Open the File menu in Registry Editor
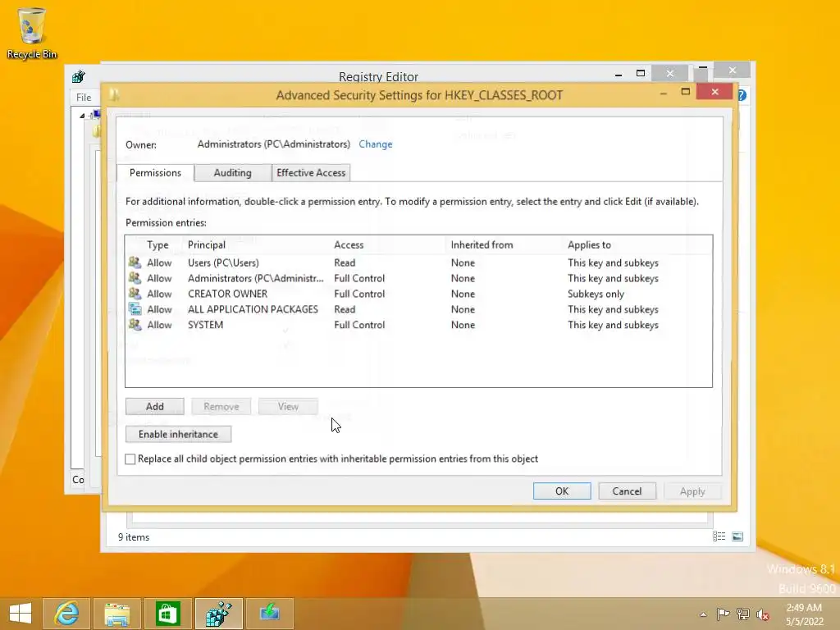840x630 pixels. (x=84, y=97)
